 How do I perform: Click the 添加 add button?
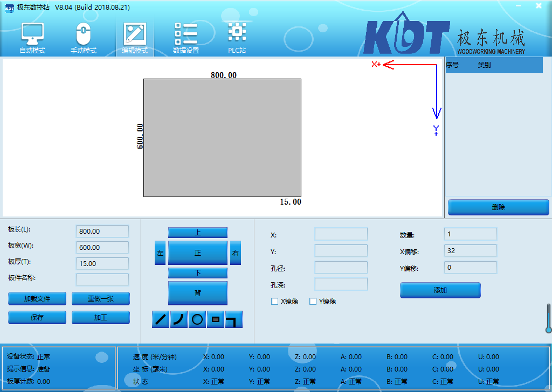(440, 290)
